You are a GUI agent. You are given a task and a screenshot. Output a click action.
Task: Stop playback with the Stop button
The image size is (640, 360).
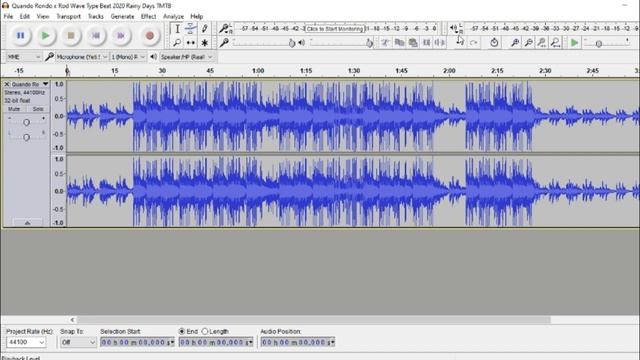tap(71, 36)
